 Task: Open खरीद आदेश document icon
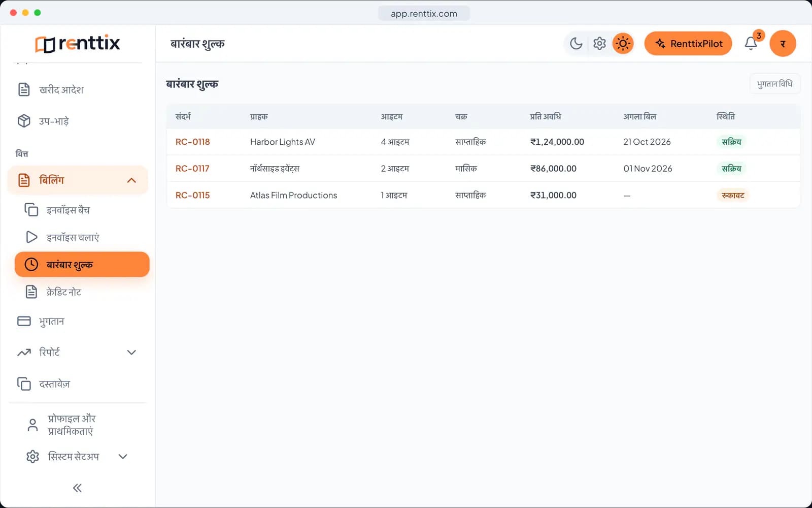[24, 89]
